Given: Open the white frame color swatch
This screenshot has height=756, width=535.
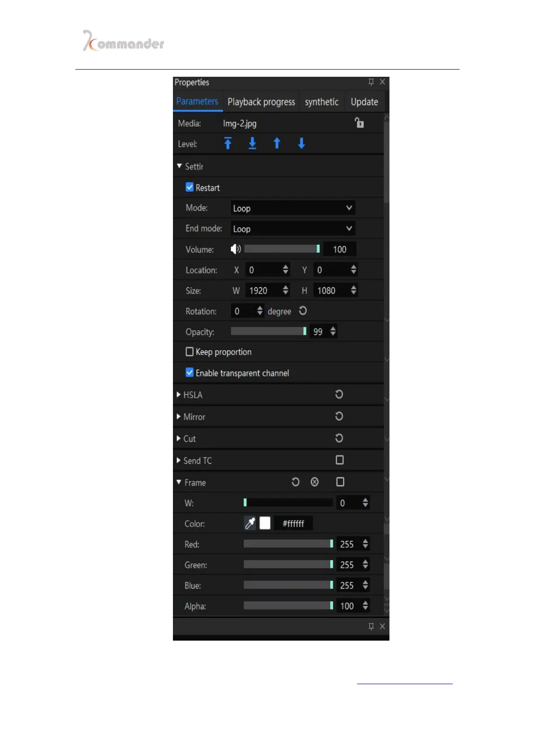Looking at the screenshot, I should [x=265, y=523].
